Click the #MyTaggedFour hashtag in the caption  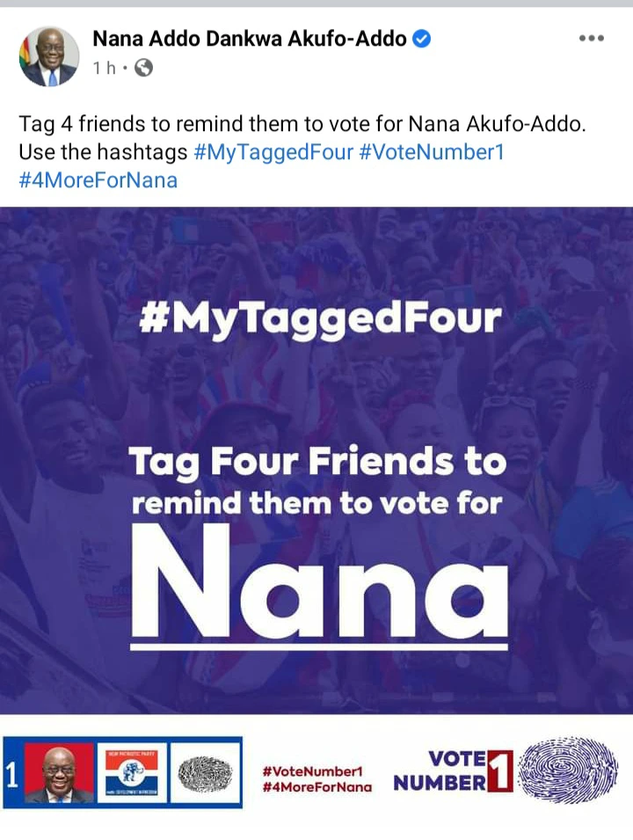[273, 152]
